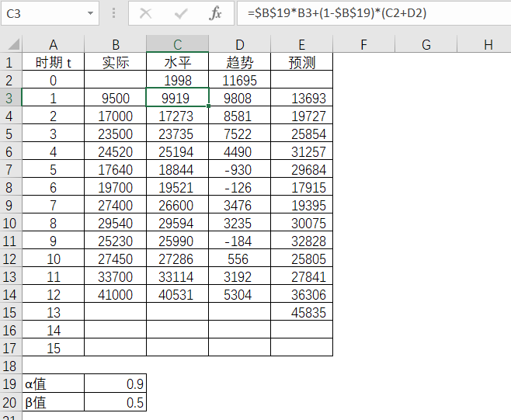The height and width of the screenshot is (420, 511).
Task: Open the Name Box dropdown arrow
Action: [92, 13]
